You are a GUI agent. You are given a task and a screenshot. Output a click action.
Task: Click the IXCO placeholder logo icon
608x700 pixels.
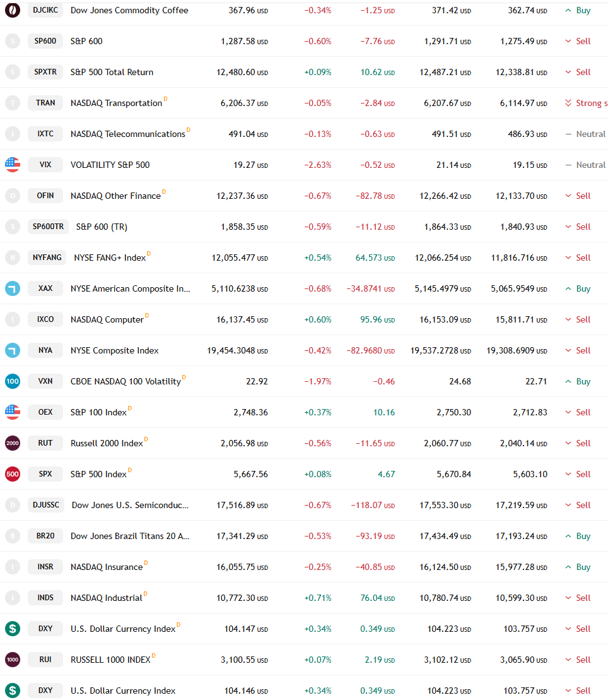coord(13,319)
